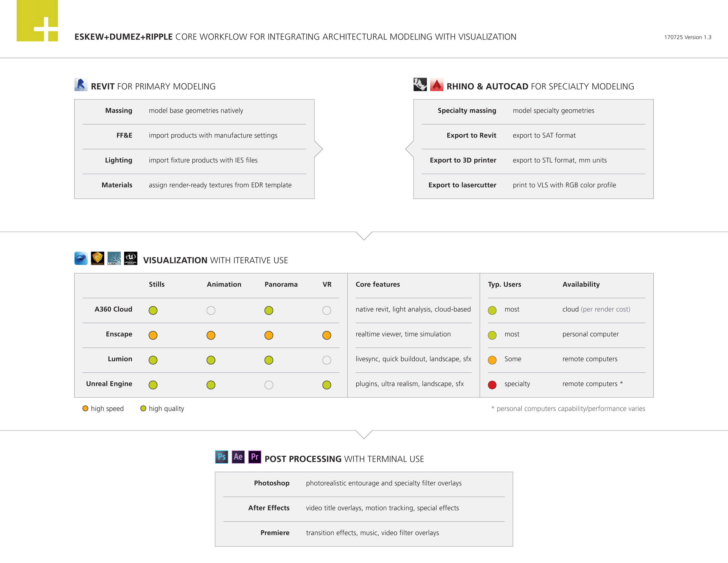Click 'realtime viewer, time simulation' text
The height and width of the screenshot is (563, 728).
(x=403, y=334)
